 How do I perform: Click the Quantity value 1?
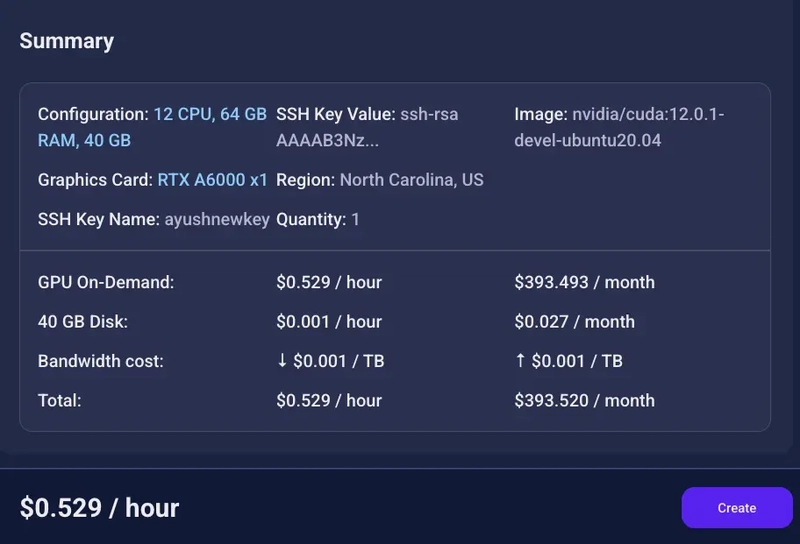tap(355, 219)
